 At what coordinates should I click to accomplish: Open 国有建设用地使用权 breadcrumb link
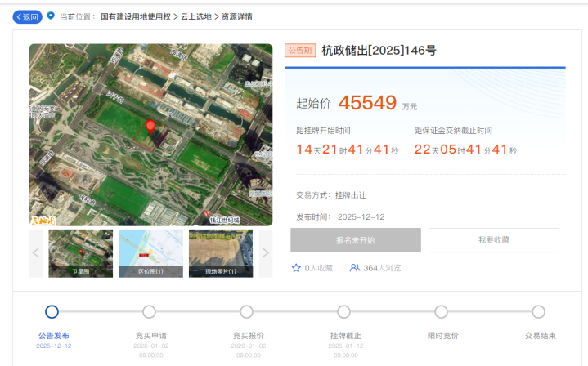coord(135,16)
